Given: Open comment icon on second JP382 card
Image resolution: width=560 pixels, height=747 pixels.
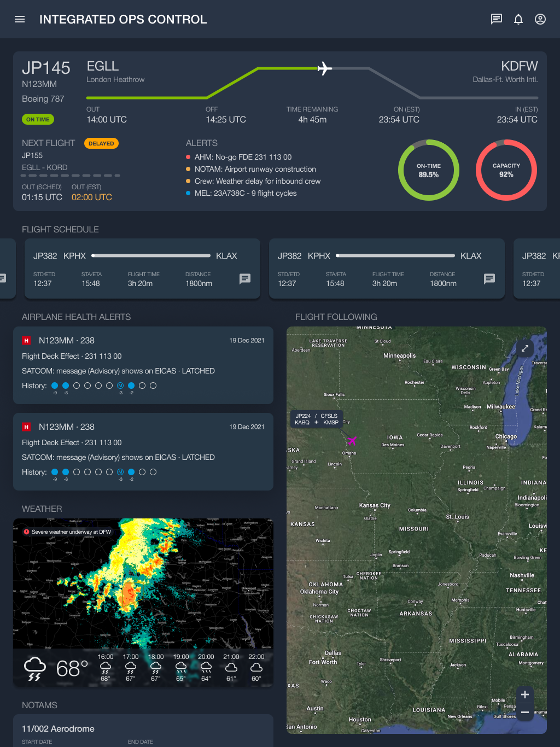Looking at the screenshot, I should coord(489,279).
